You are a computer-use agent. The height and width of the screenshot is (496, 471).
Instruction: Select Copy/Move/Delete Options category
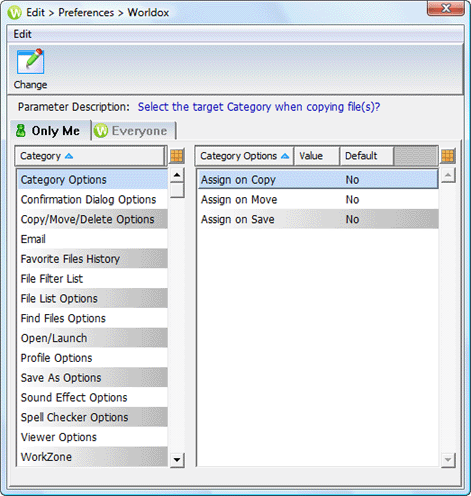92,219
